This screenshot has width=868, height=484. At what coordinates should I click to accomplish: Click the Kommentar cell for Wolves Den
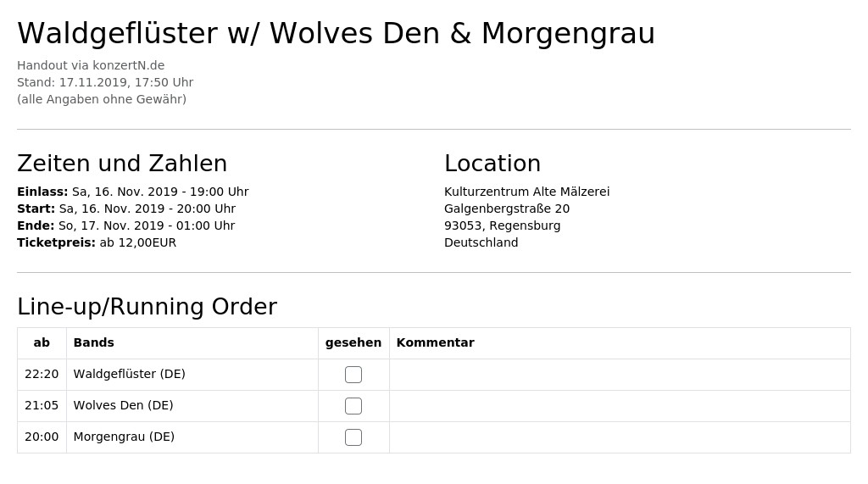click(620, 406)
